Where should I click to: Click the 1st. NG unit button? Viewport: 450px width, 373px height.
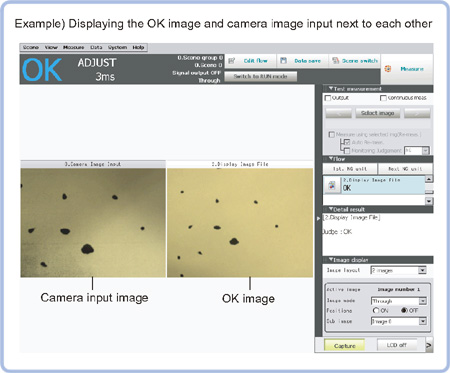point(350,169)
